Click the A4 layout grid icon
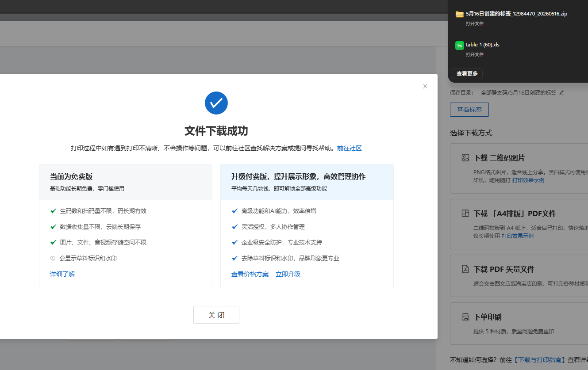 coord(465,213)
